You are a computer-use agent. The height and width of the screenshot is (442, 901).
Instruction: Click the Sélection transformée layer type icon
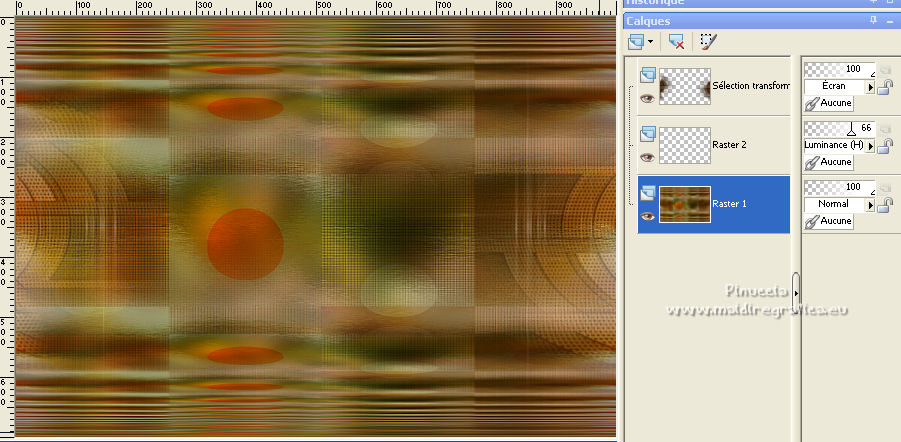[648, 74]
